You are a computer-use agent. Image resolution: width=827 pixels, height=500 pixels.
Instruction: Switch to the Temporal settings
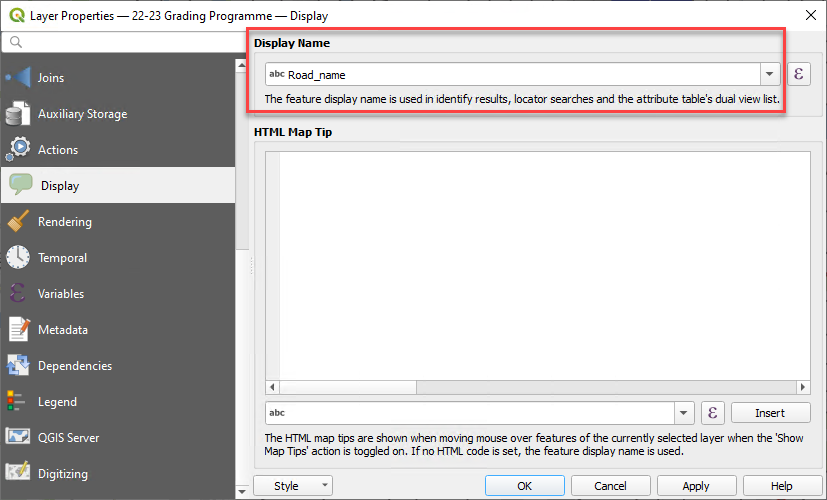click(62, 258)
